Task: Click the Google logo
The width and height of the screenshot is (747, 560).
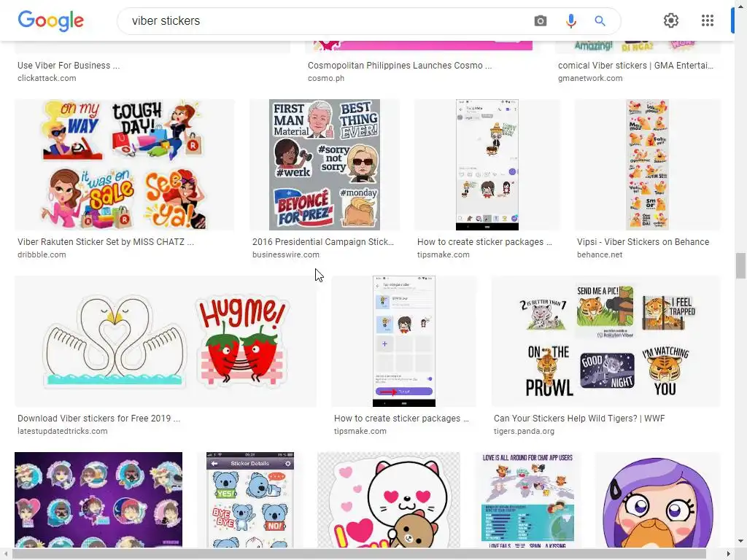Action: tap(50, 21)
